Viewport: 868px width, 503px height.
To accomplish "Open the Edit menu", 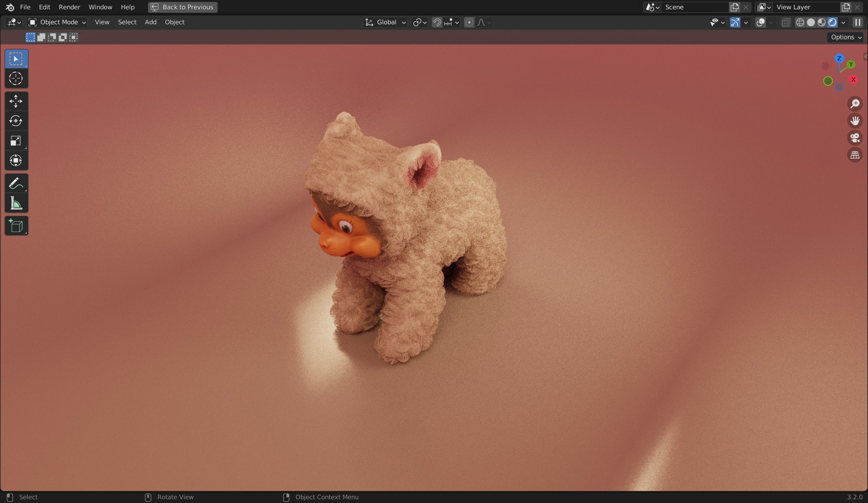I will coord(44,7).
